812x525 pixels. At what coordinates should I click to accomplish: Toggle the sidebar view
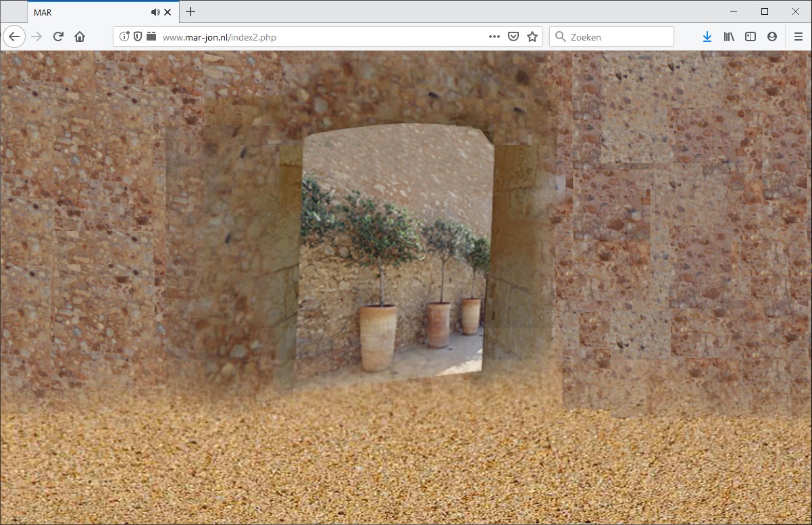click(751, 36)
